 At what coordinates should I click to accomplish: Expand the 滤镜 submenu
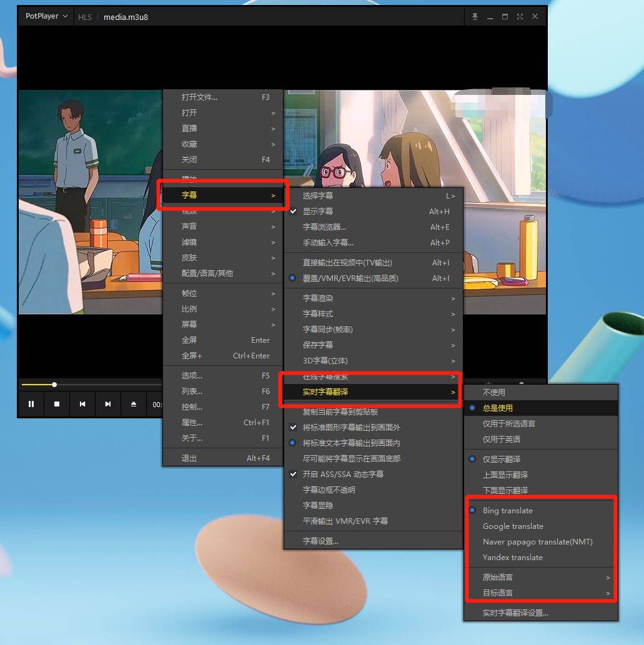pyautogui.click(x=223, y=242)
